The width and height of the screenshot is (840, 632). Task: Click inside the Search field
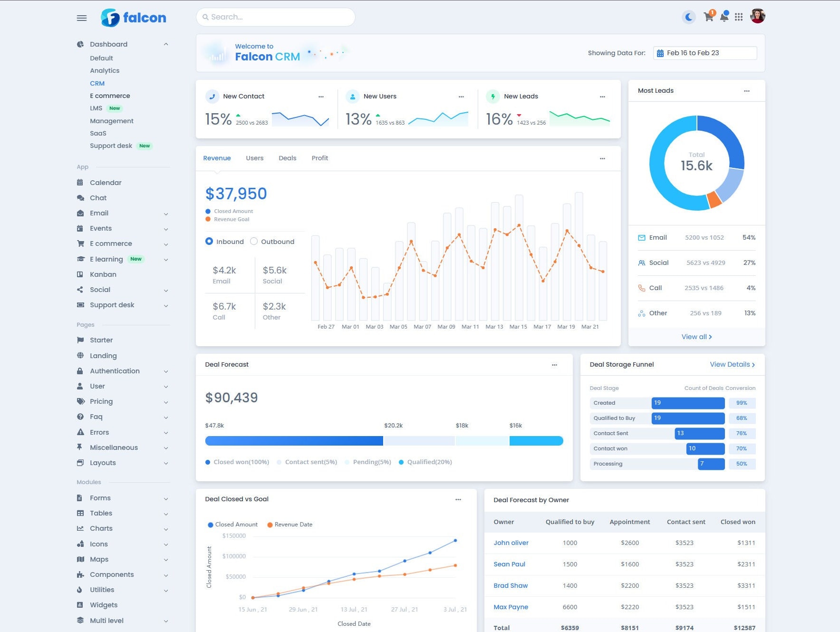(x=276, y=17)
